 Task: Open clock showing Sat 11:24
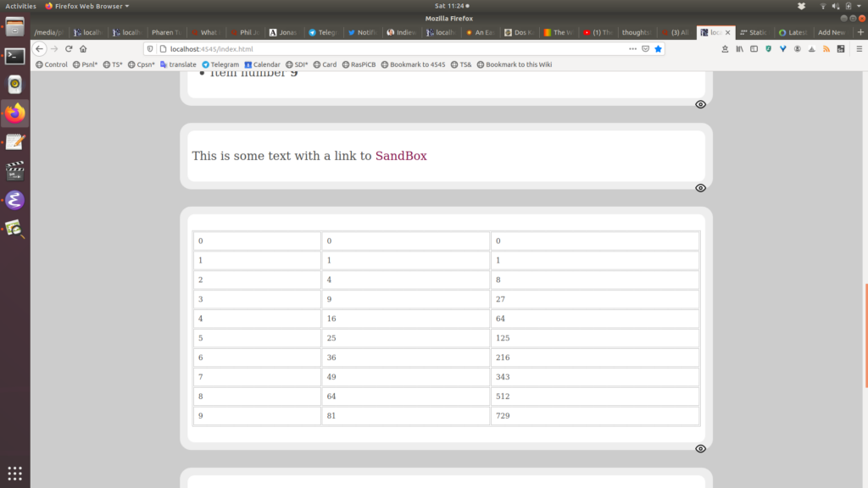click(452, 6)
